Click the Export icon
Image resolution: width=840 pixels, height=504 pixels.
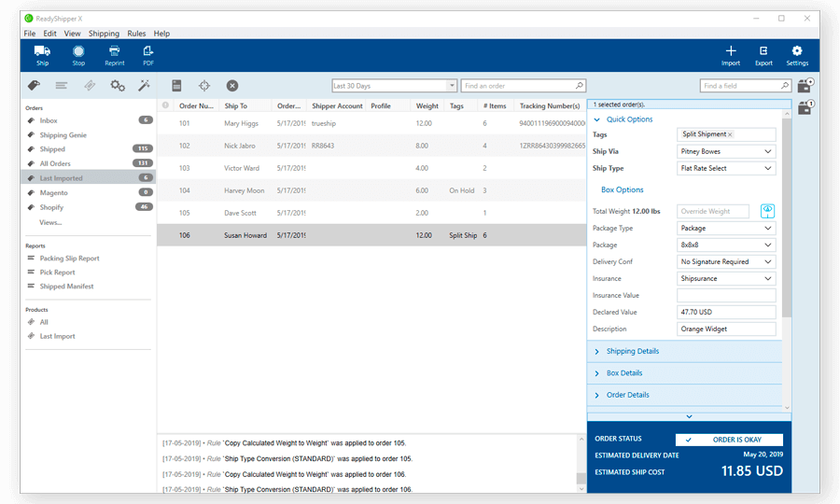point(763,51)
